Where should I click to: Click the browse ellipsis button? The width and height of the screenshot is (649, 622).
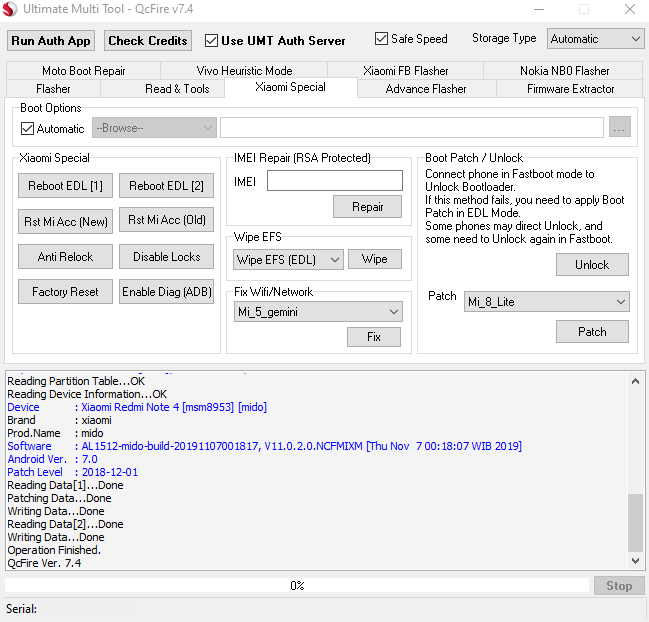pyautogui.click(x=619, y=128)
